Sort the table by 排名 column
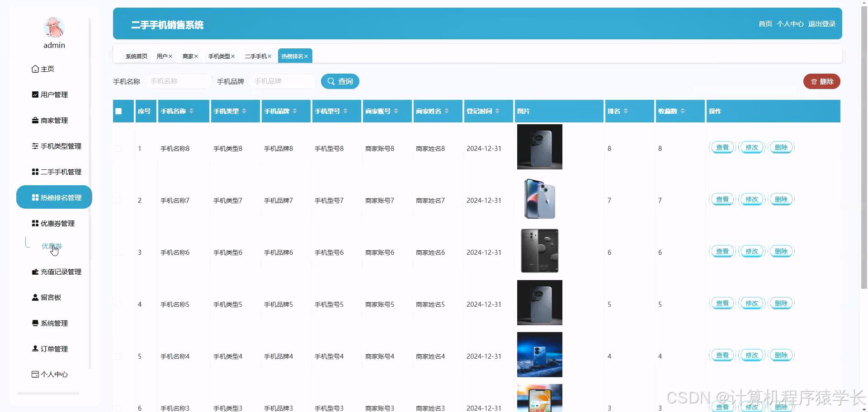868x412 pixels. pos(626,111)
